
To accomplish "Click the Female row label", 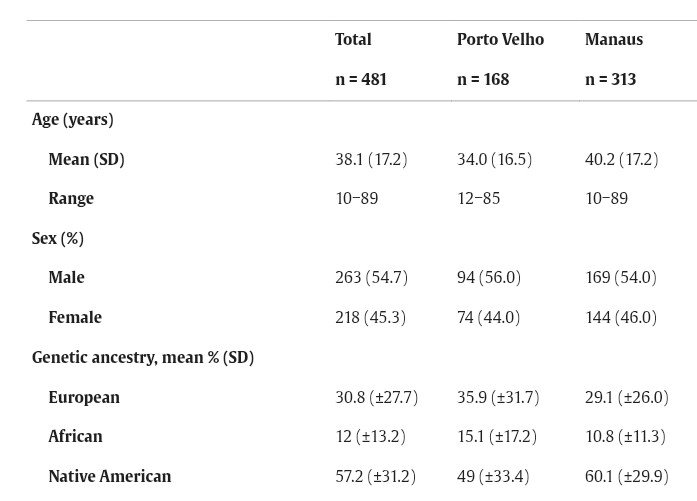I will coord(75,317).
